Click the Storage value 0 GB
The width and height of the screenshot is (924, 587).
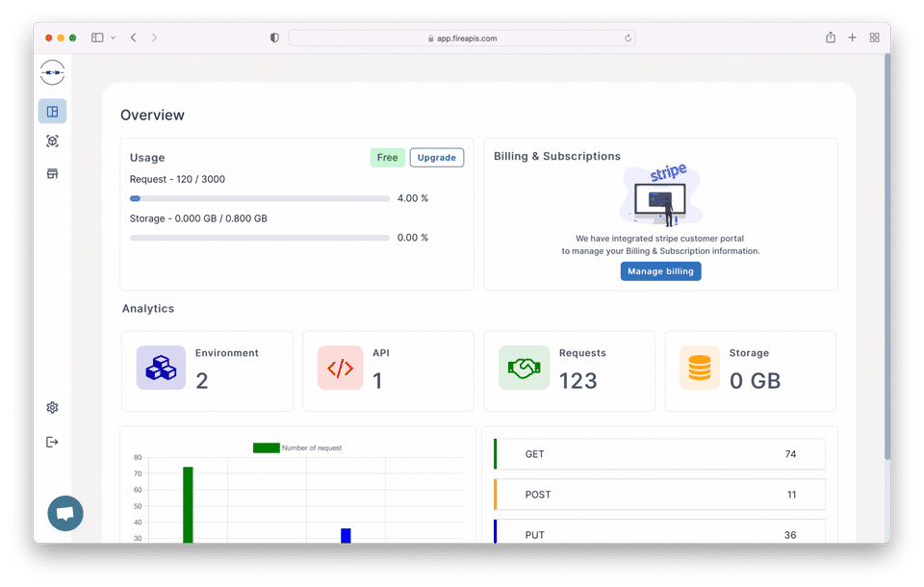pyautogui.click(x=755, y=381)
